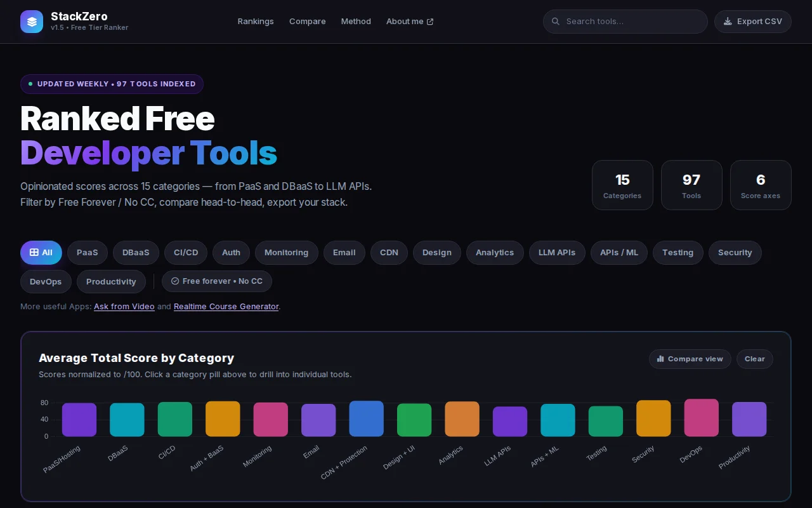
Task: Click the magnifier icon in search box
Action: coord(556,22)
